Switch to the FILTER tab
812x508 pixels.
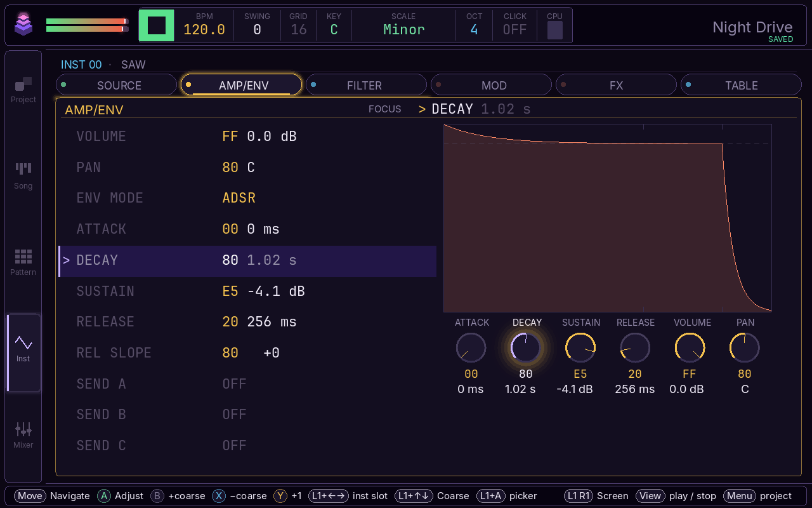click(x=366, y=85)
